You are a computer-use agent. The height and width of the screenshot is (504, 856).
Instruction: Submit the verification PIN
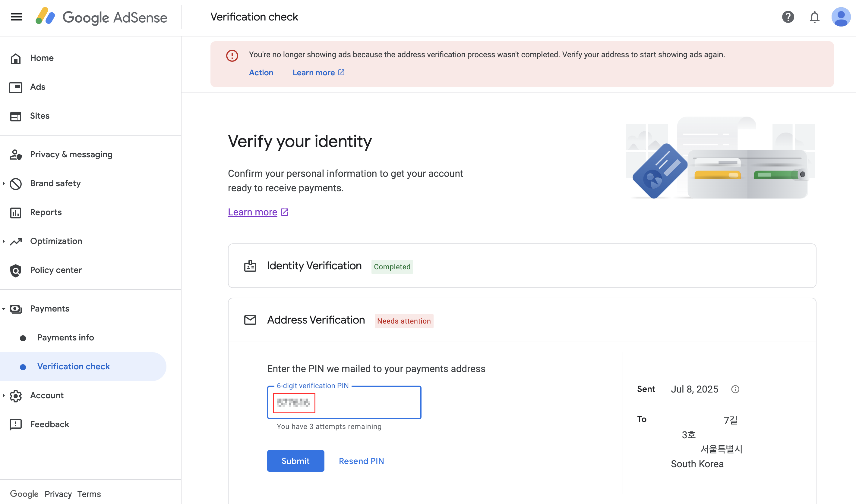(295, 461)
